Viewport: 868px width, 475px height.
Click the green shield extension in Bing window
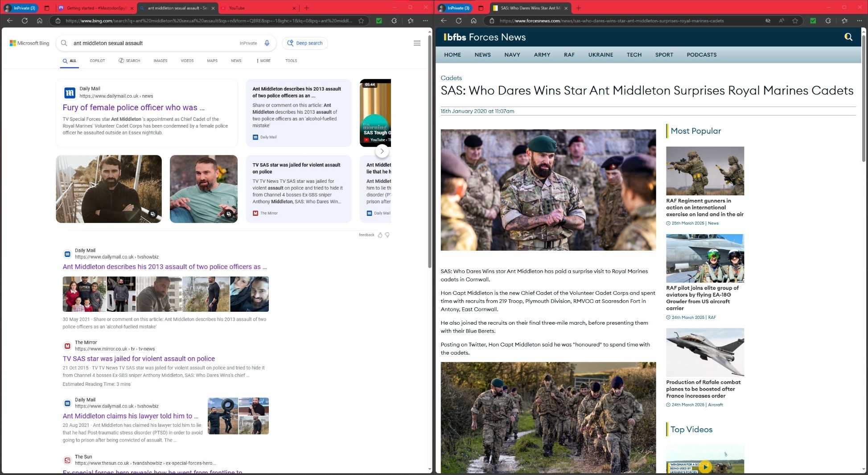(379, 21)
